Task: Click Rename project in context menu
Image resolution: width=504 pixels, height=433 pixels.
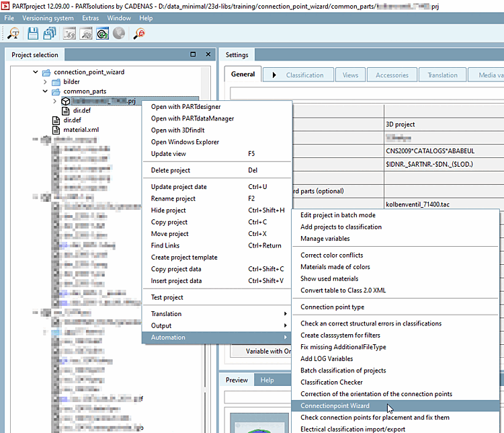Action: click(x=173, y=198)
